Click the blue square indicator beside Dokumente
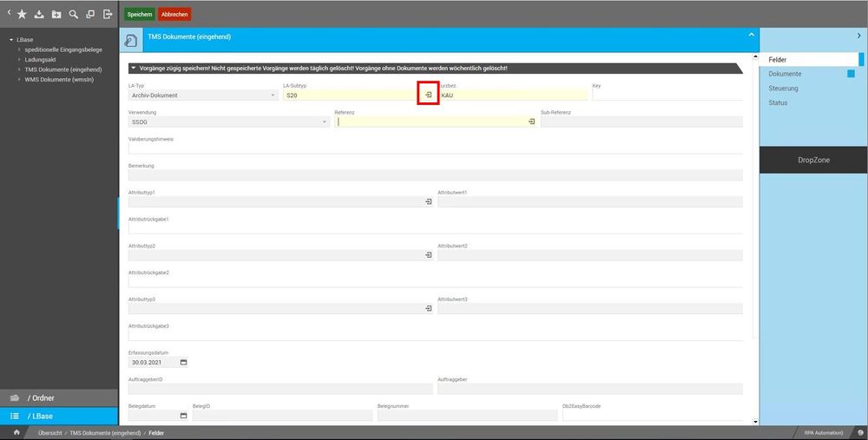The image size is (868, 440). [852, 74]
